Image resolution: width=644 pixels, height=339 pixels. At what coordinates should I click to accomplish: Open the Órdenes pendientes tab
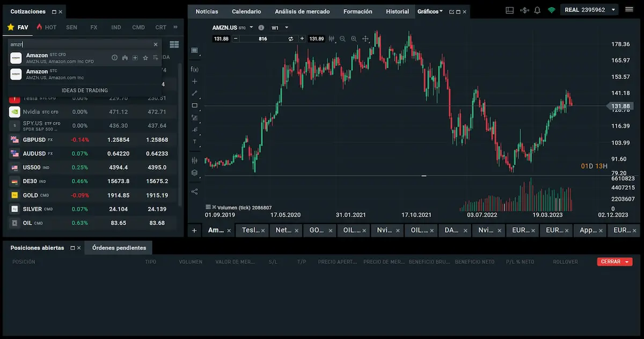[x=119, y=248]
